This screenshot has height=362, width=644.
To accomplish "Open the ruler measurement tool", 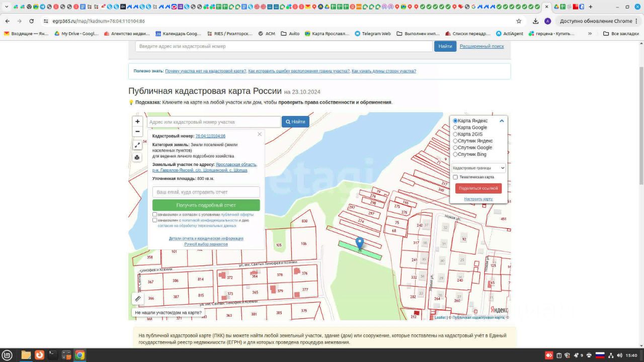I will [x=138, y=299].
